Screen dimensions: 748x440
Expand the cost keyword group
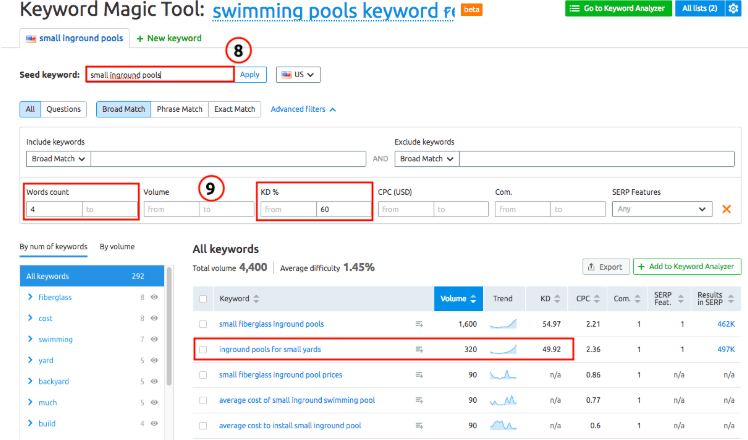[x=30, y=318]
